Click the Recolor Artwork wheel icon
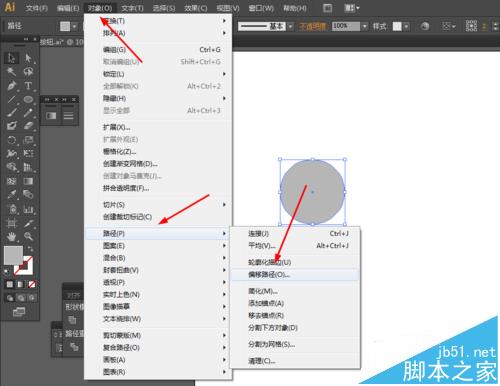This screenshot has height=386, width=500. [425, 26]
